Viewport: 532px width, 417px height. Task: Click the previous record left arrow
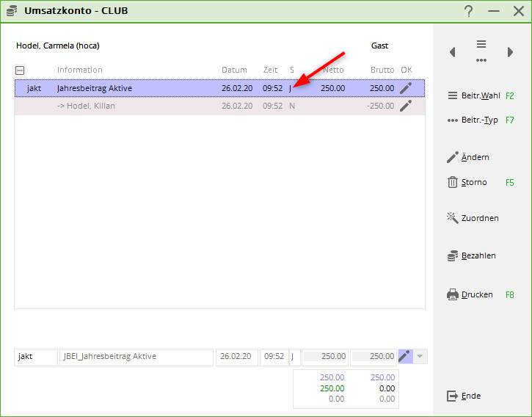point(452,52)
